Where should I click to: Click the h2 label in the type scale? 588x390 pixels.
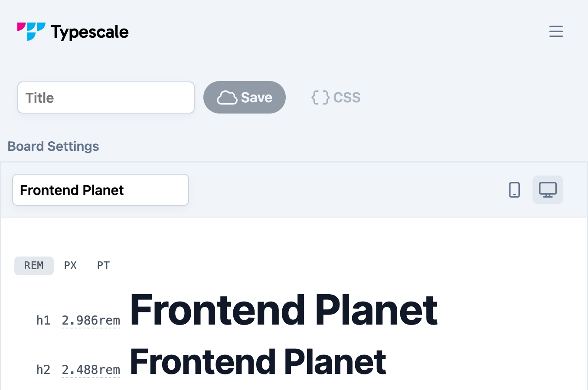coord(43,370)
